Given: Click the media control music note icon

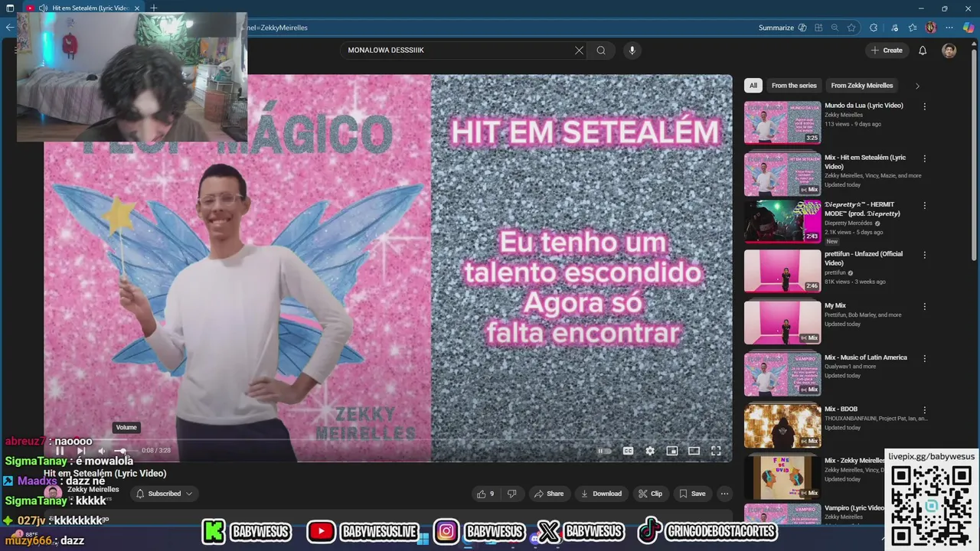Looking at the screenshot, I should point(895,28).
